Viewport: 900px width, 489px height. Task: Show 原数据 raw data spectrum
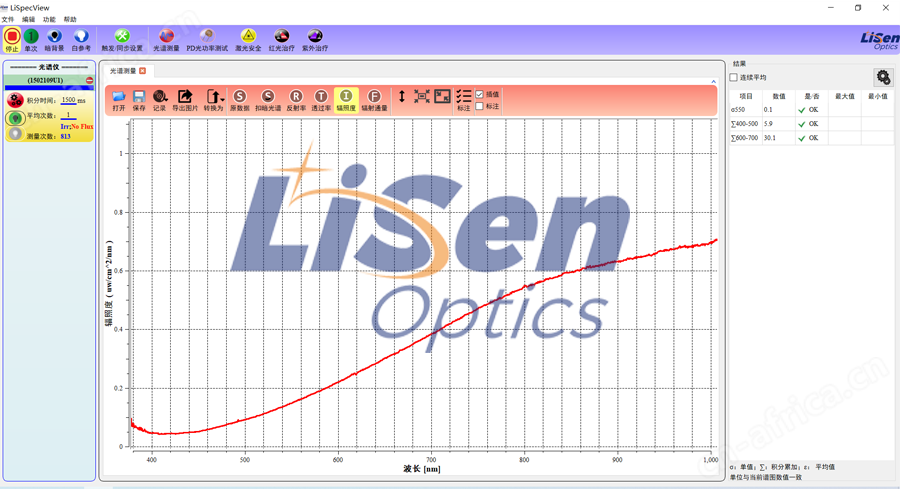[240, 100]
